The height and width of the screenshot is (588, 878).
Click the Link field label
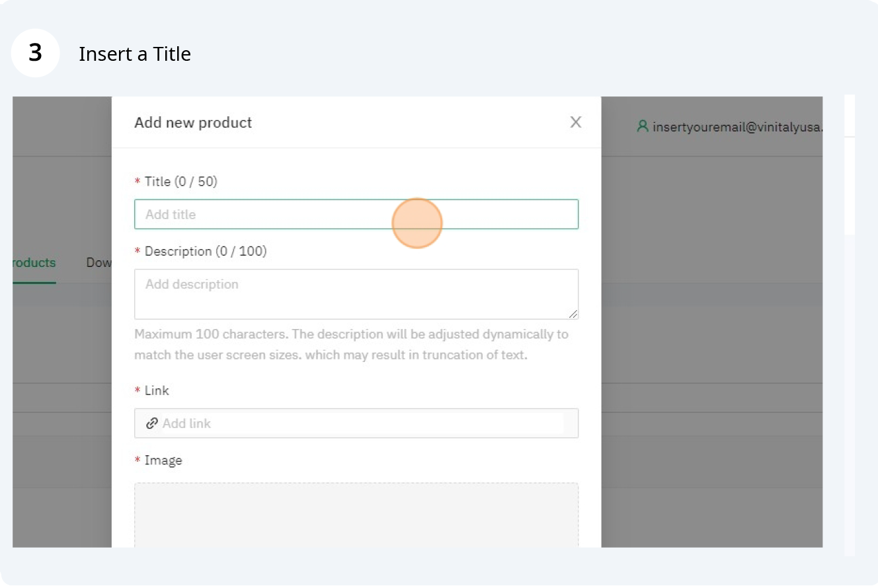pos(157,390)
